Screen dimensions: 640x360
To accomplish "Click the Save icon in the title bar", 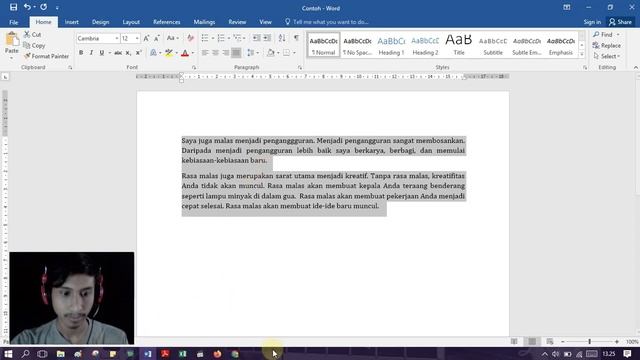I will coord(13,7).
